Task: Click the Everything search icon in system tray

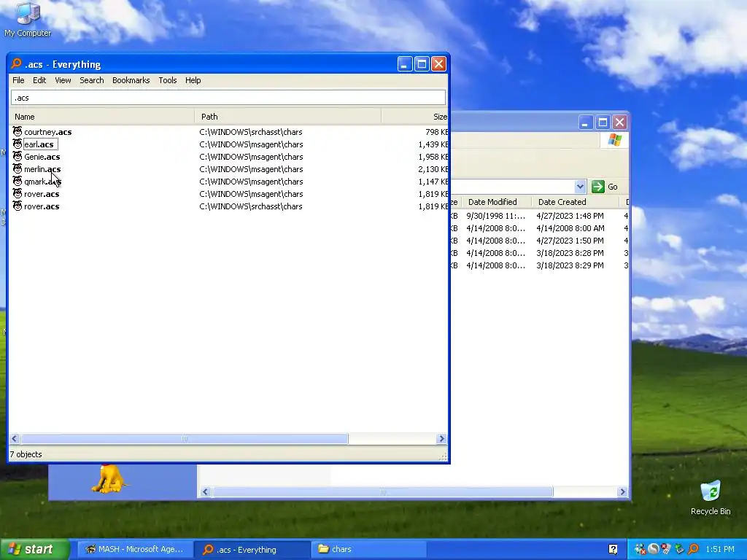Action: coord(694,549)
